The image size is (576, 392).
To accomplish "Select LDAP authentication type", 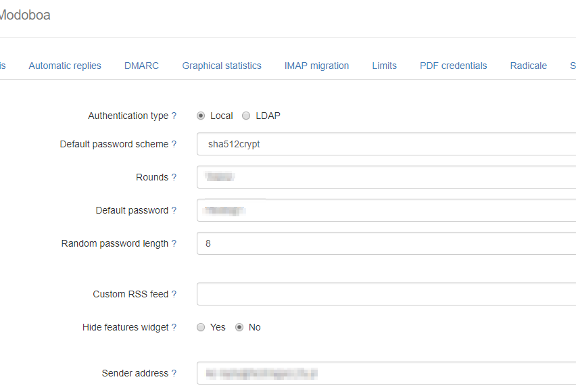I will 246,116.
